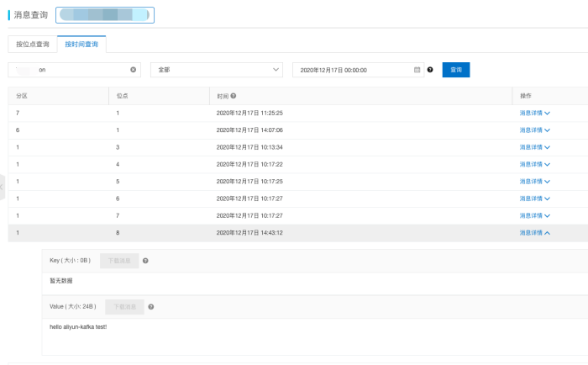Click 下载消息 button for the Key

click(x=118, y=261)
